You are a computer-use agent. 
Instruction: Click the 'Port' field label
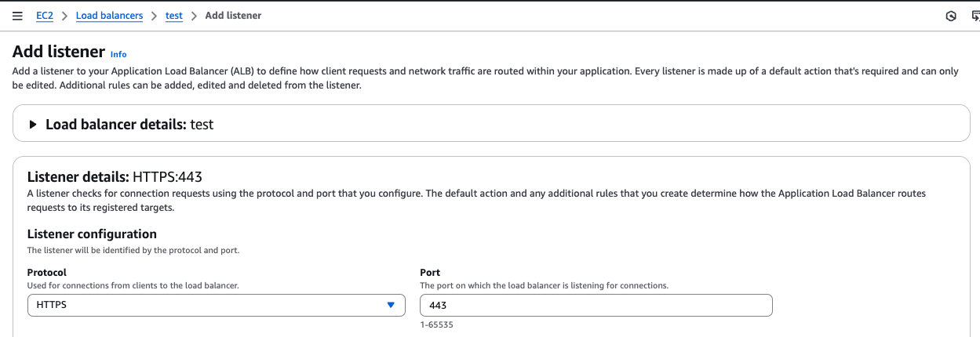point(430,273)
